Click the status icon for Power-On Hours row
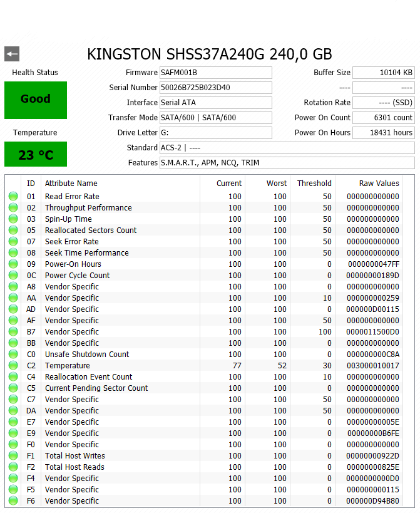Screen dimensions: 420x513 (13, 264)
